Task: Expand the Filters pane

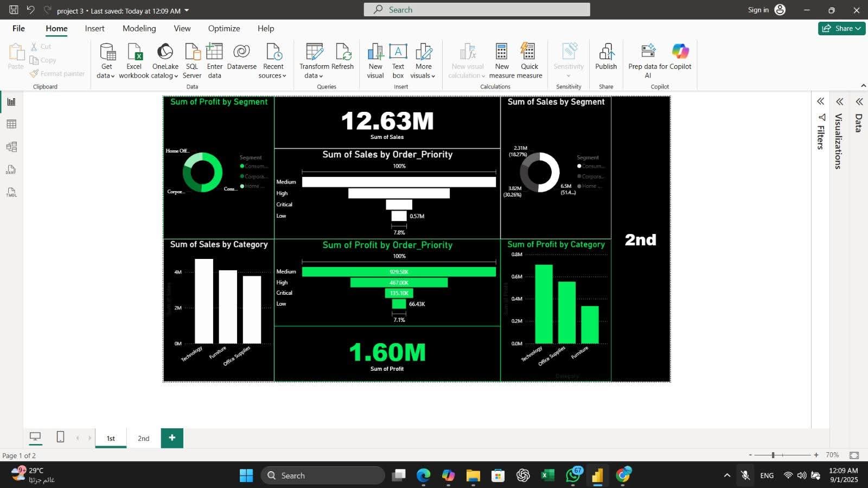Action: point(820,102)
